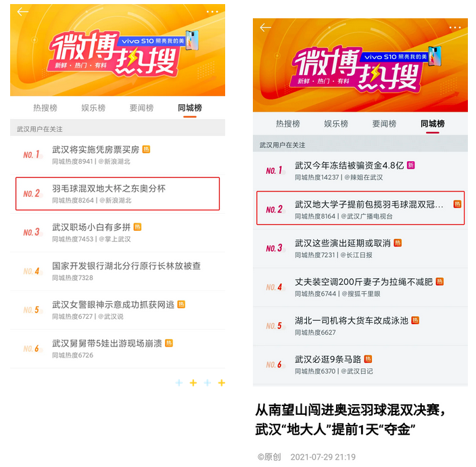Click hot badge beside 武汉将实施凭房票买房
Screen dimensions: 476x467
coord(146,150)
